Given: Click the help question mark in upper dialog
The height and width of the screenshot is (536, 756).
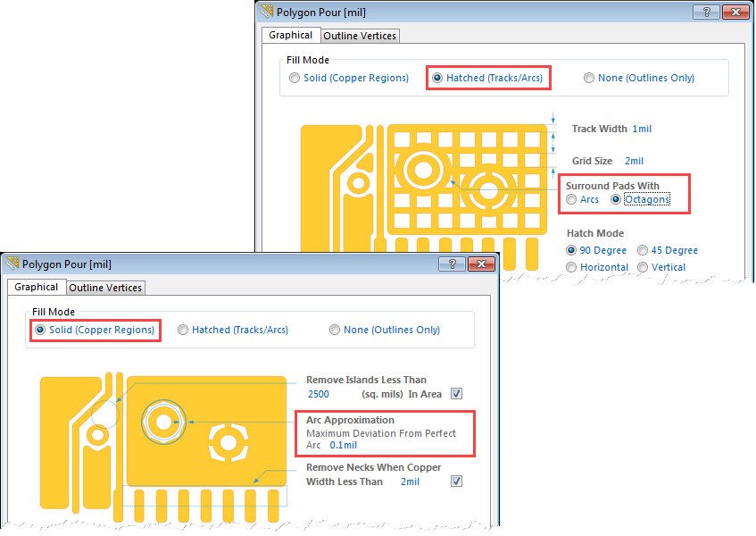Looking at the screenshot, I should click(706, 13).
